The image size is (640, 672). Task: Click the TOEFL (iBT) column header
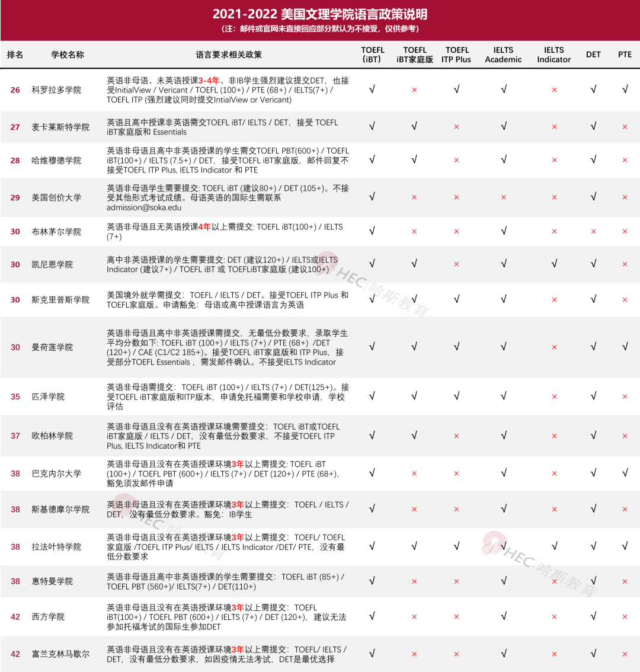click(x=373, y=55)
